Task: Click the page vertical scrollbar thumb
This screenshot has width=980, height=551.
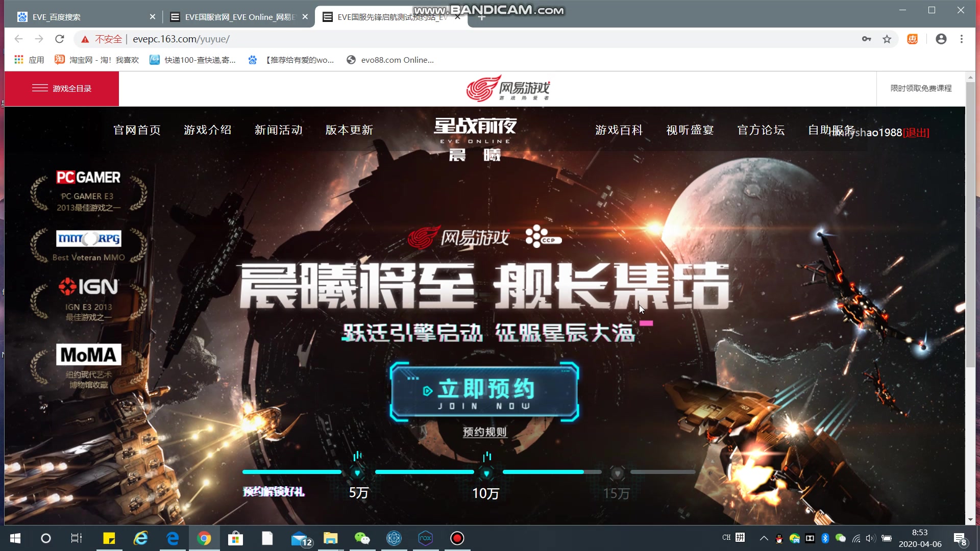Action: pos(970,224)
